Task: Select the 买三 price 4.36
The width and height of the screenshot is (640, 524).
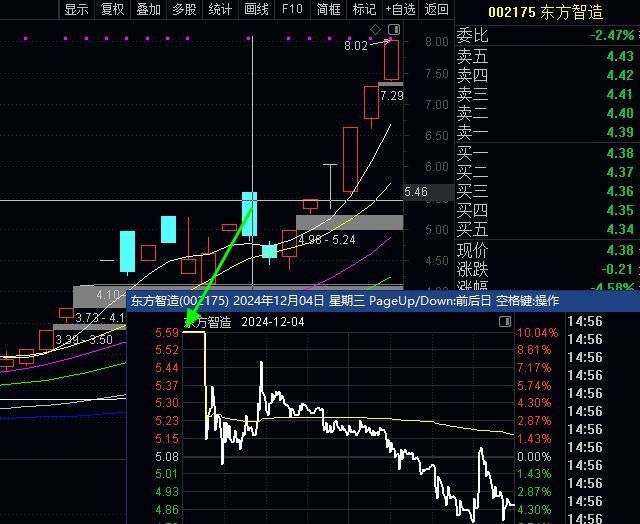Action: pyautogui.click(x=620, y=191)
